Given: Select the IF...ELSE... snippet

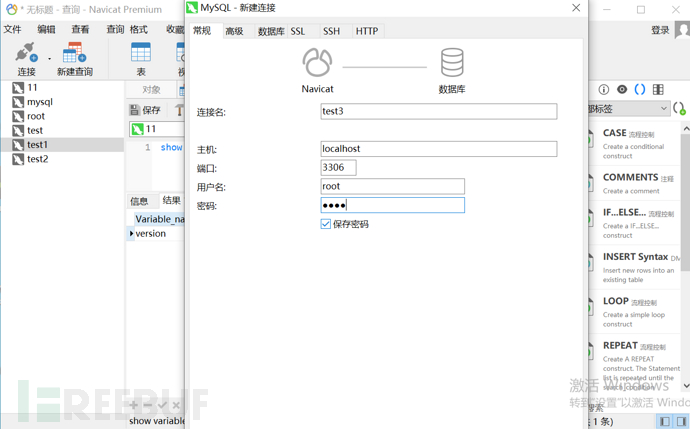Looking at the screenshot, I should click(635, 223).
